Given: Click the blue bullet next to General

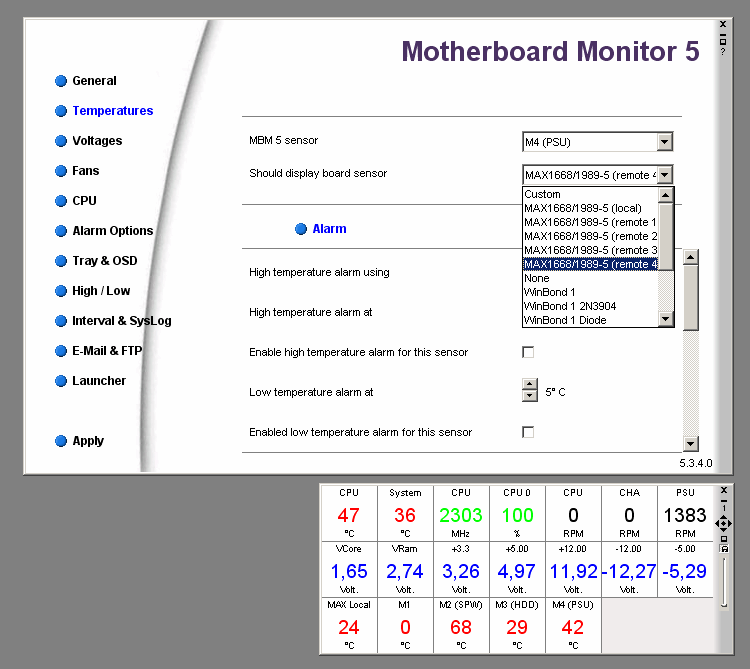Looking at the screenshot, I should point(61,81).
